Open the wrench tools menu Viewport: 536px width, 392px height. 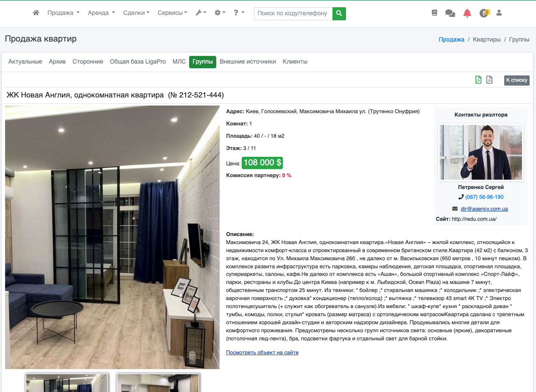tap(201, 13)
